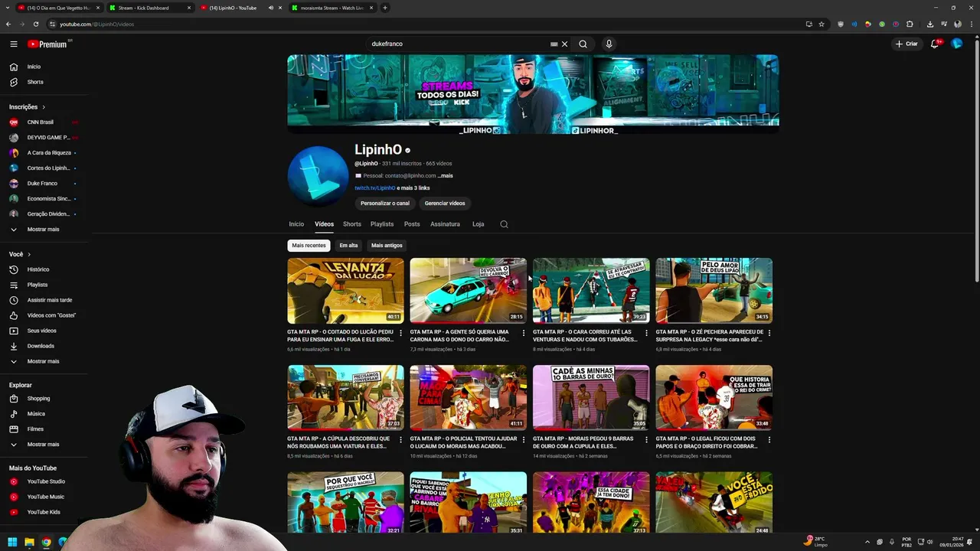Select the Mais antigos filter chip

click(x=387, y=246)
